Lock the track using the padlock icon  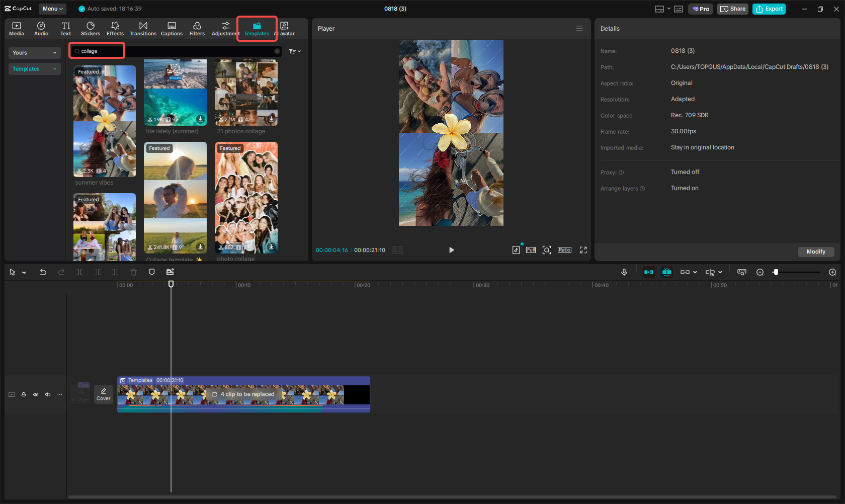tap(24, 394)
